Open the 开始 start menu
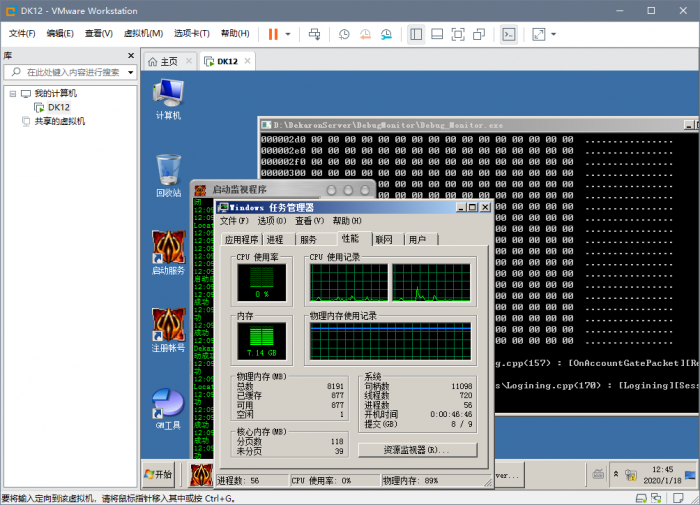The image size is (700, 505). [158, 474]
